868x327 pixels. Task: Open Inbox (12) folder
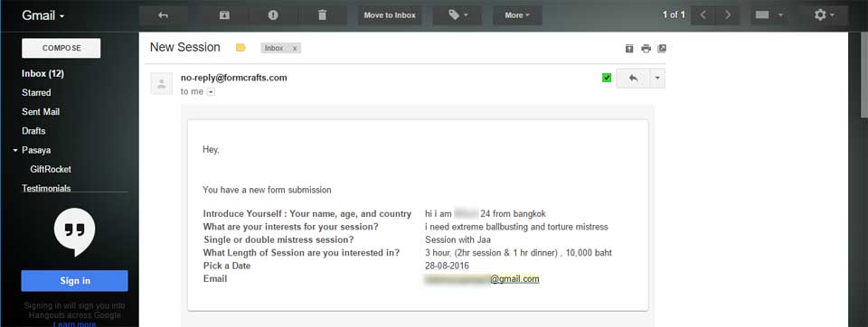pyautogui.click(x=42, y=73)
